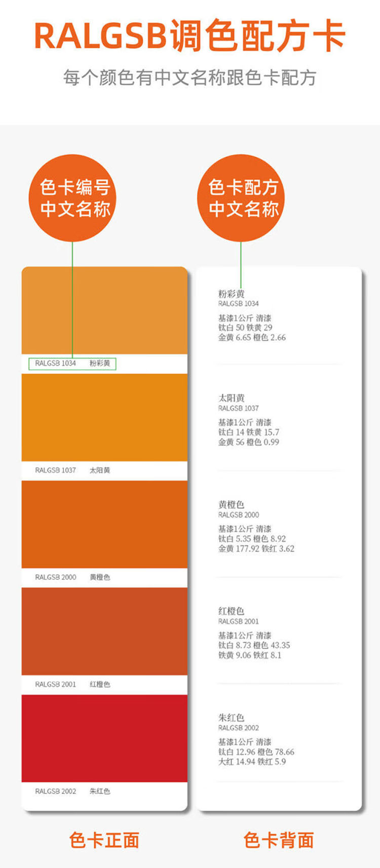Image resolution: width=380 pixels, height=868 pixels.
Task: Click front label text RALGSB 2000
Action: [x=55, y=577]
